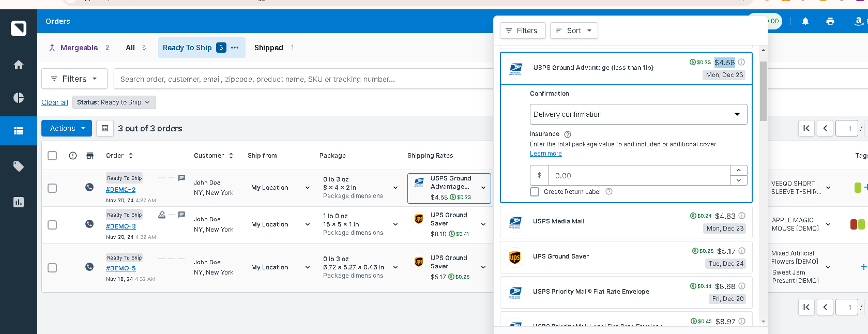868x334 pixels.
Task: Select USPS Priority Mail Flat Rate Envelope
Action: click(626, 292)
